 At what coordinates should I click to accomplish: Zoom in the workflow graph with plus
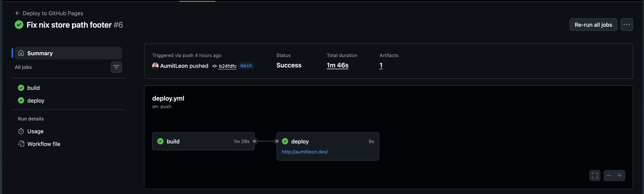click(x=620, y=175)
